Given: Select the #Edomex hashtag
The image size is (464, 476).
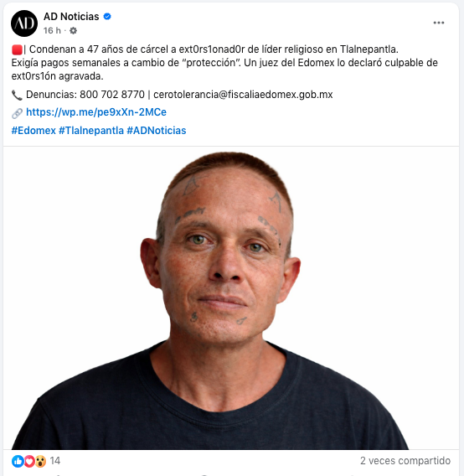Looking at the screenshot, I should (34, 131).
